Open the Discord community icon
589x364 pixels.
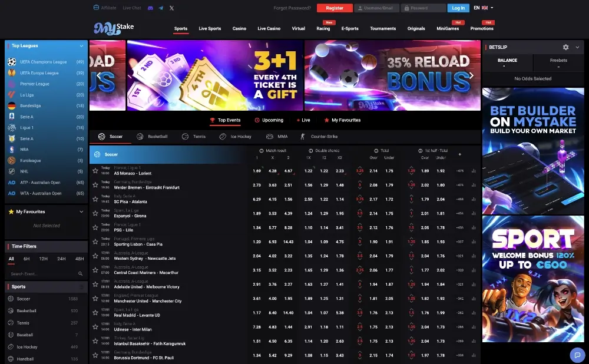tap(150, 8)
